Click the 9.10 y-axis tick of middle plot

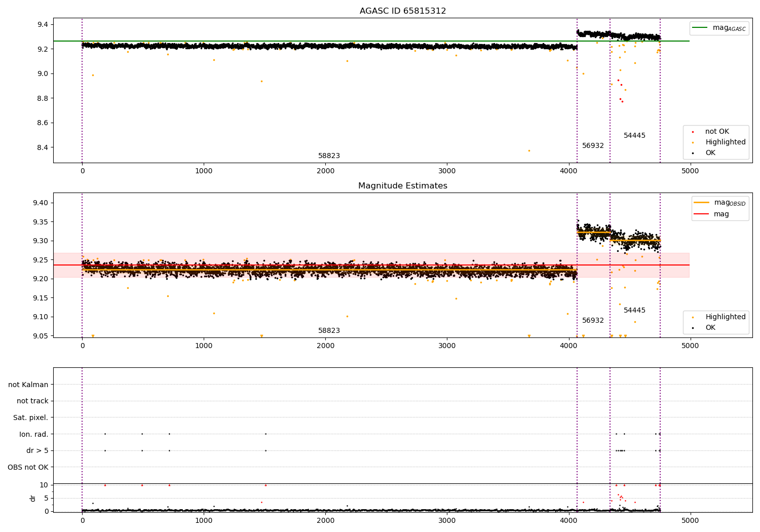coord(40,317)
